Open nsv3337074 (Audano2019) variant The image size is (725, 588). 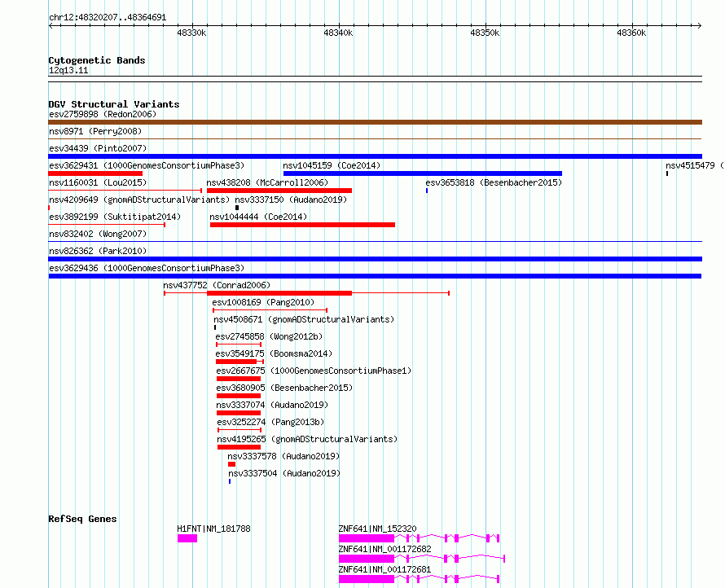tap(272, 405)
